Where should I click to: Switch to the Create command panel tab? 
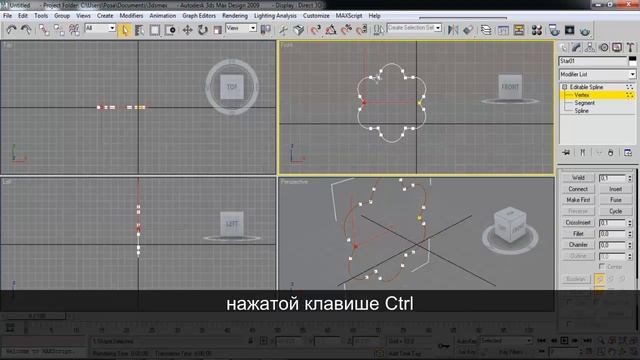coord(564,47)
